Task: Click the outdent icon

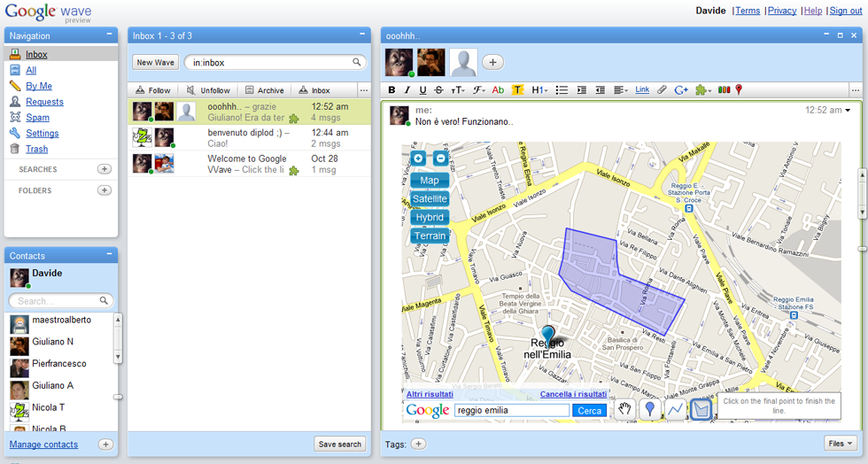Action: click(601, 89)
